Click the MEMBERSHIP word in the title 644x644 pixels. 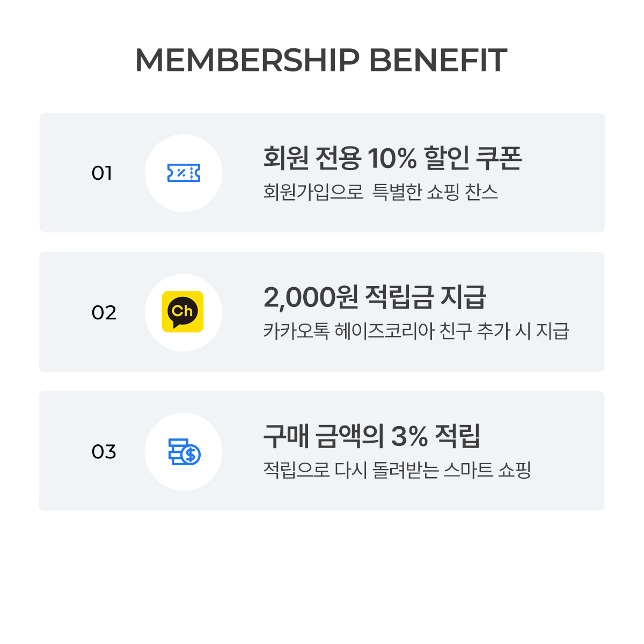(247, 60)
